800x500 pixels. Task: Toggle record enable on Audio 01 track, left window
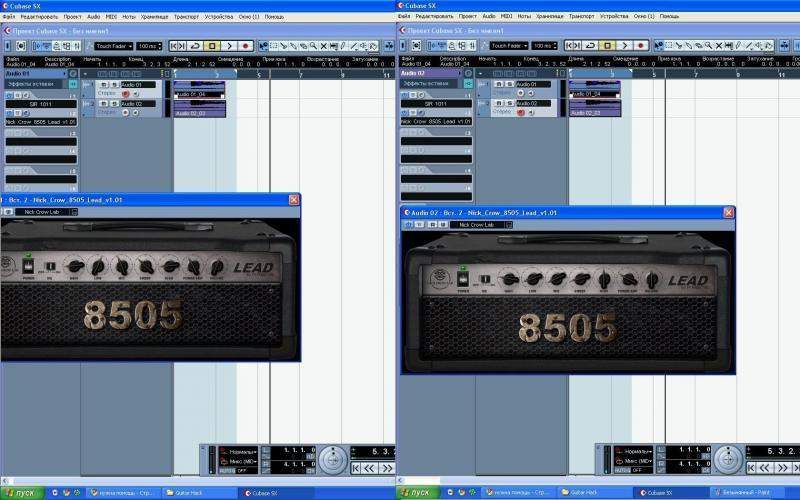click(x=126, y=94)
